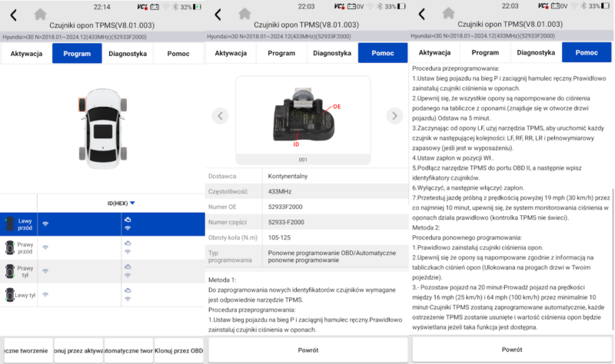Viewport: 615px width, 364px height.
Task: Show previous sensor image with left arrow
Action: pos(221,116)
